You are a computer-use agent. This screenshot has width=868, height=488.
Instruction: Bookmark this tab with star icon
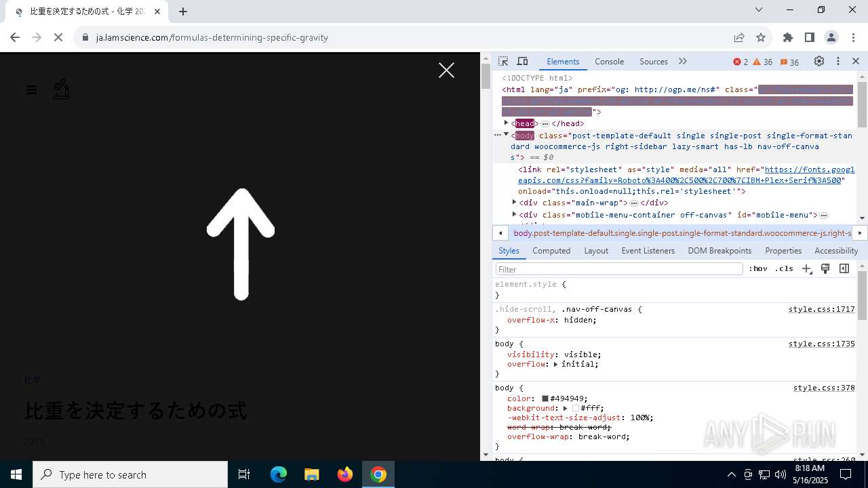pyautogui.click(x=761, y=37)
